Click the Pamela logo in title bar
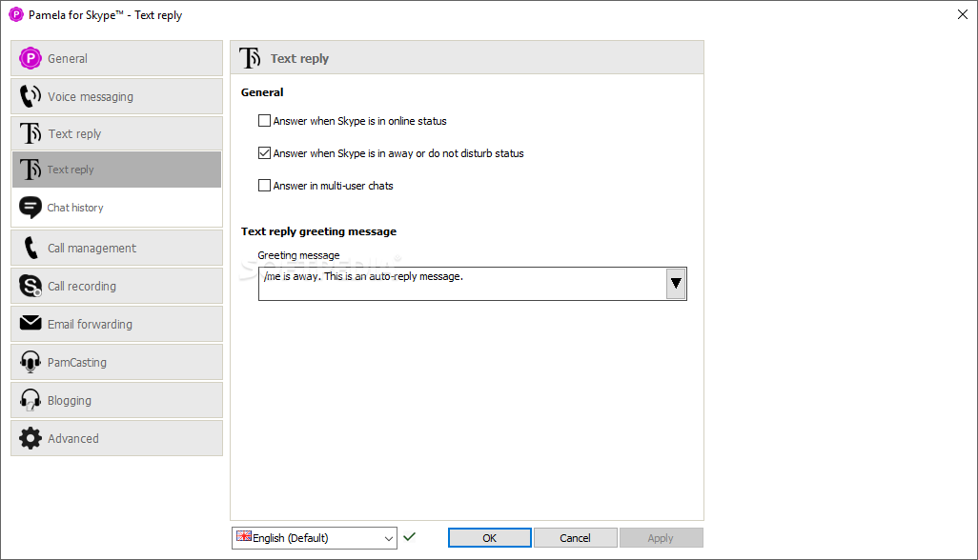The width and height of the screenshot is (978, 560). (15, 14)
